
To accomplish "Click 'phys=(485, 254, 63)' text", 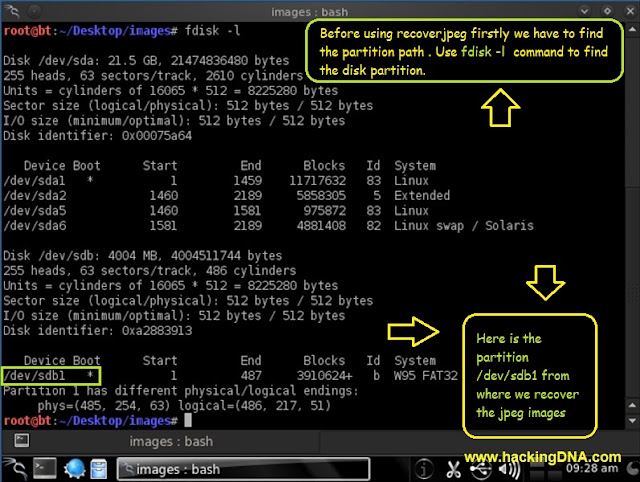I will pos(104,406).
